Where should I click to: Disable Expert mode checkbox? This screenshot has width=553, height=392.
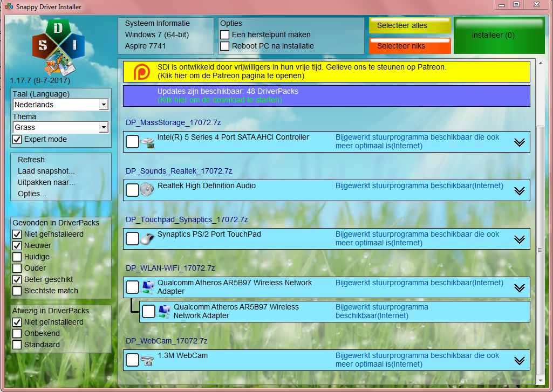[x=17, y=139]
